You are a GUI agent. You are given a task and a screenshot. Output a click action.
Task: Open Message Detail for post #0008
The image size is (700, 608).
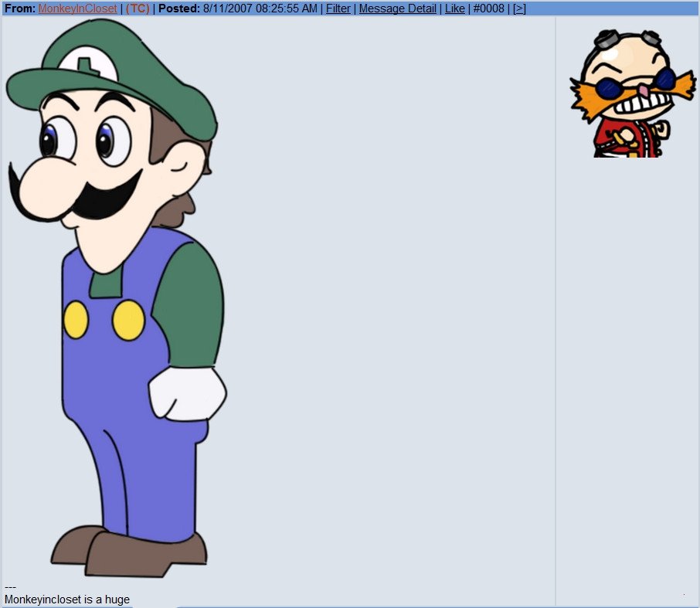point(397,8)
